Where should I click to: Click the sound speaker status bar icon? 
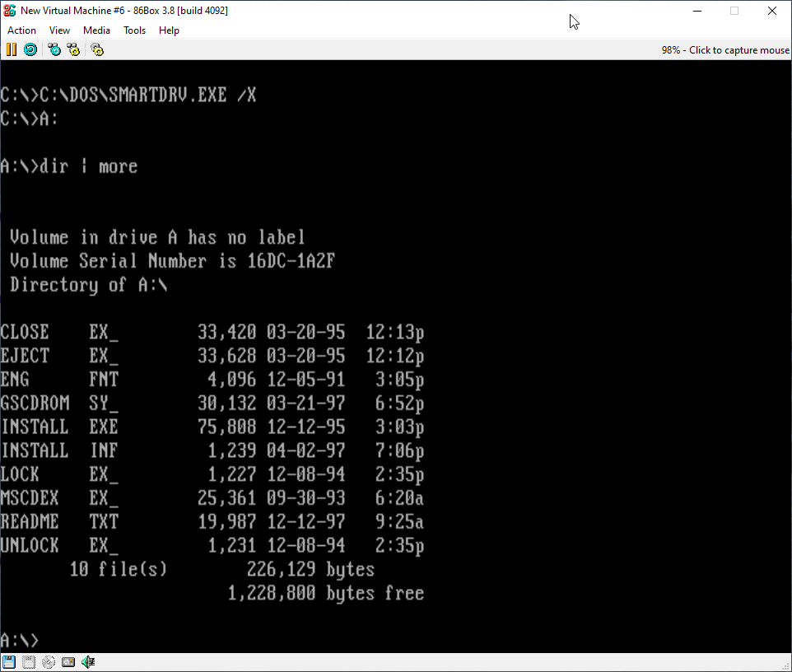tap(88, 662)
